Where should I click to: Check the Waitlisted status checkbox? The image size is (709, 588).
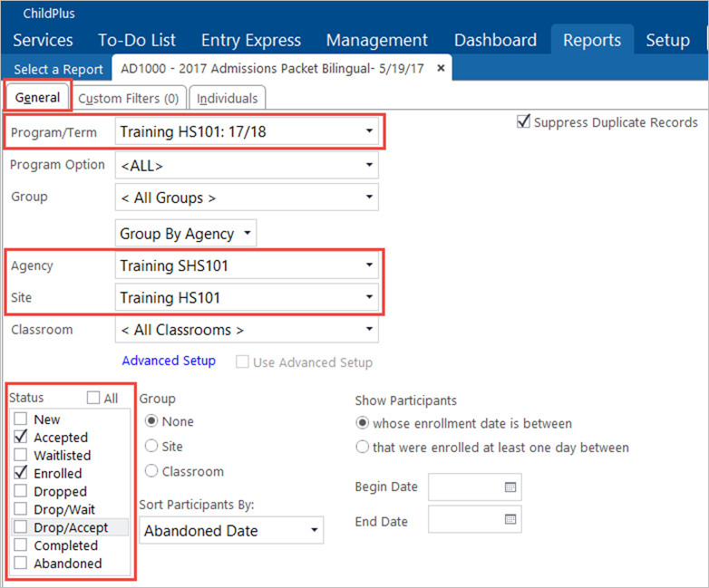tap(21, 456)
